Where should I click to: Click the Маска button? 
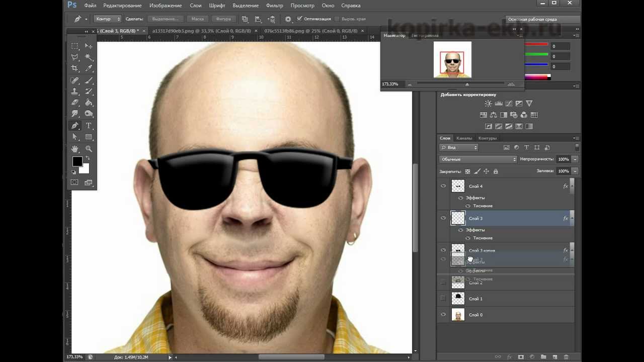coord(198,19)
